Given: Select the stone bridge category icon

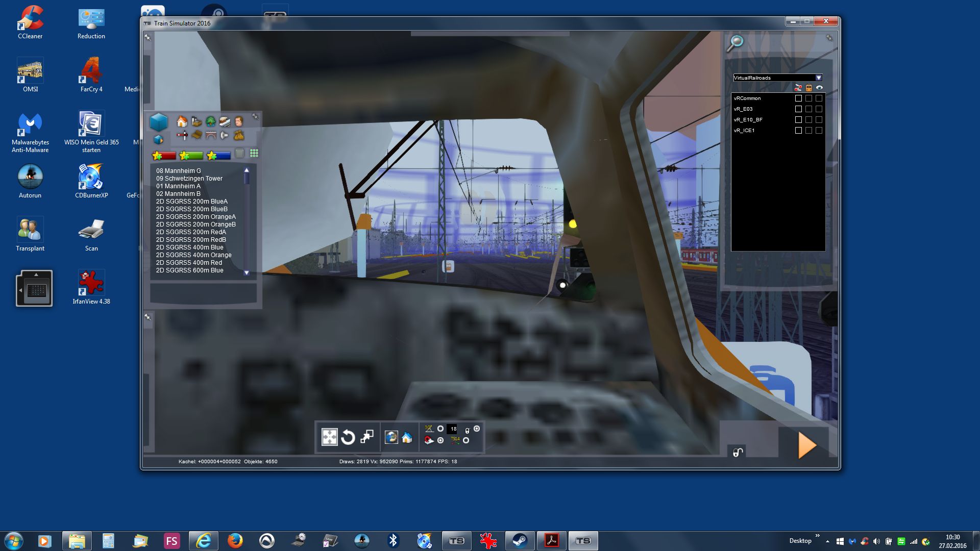Looking at the screenshot, I should tap(210, 135).
